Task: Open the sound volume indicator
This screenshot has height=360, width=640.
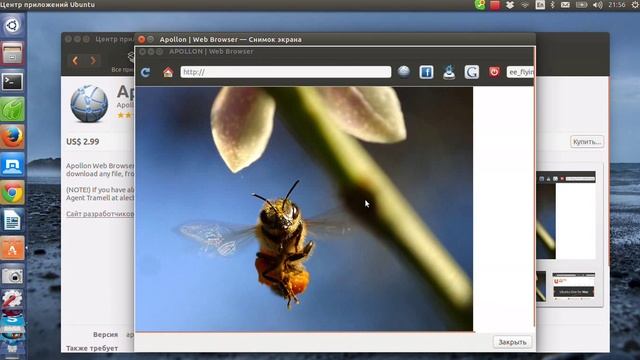Action: click(598, 5)
